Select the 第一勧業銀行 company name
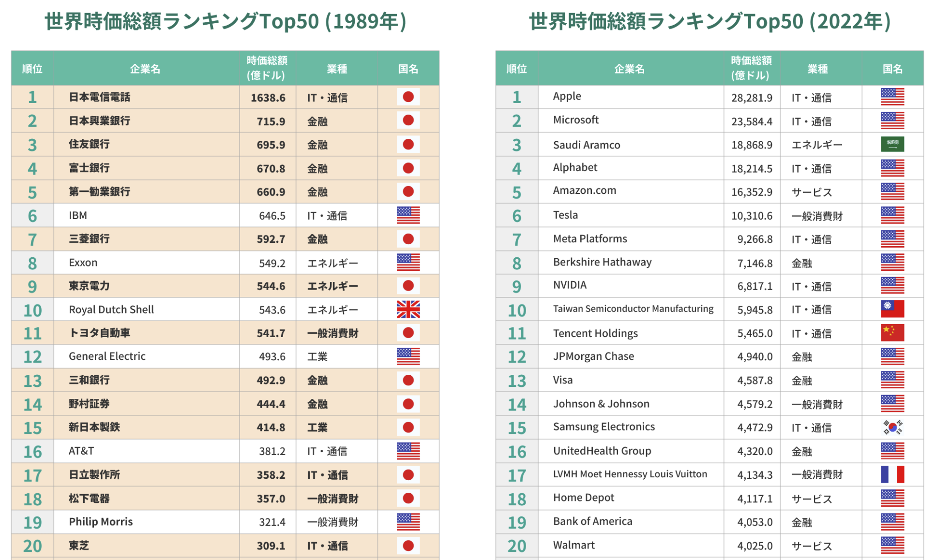 pos(99,192)
